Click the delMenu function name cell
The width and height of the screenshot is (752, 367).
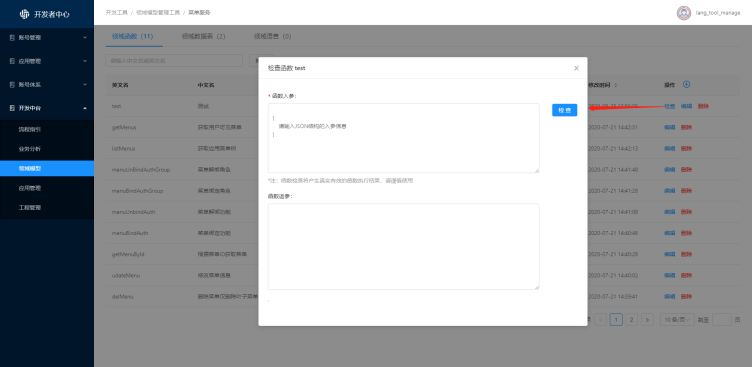(122, 296)
